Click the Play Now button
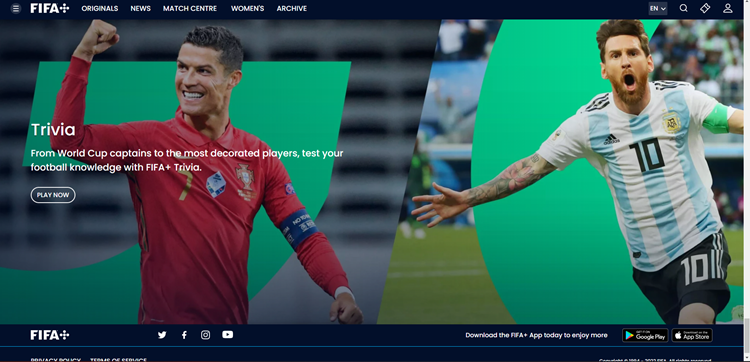Screen dimensions: 750x362 [x=53, y=195]
